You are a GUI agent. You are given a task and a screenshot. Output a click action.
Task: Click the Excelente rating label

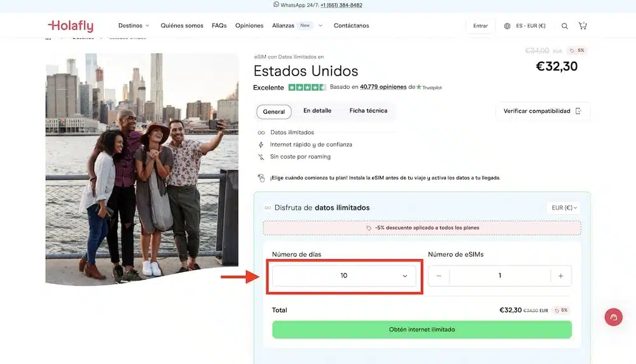pos(268,88)
